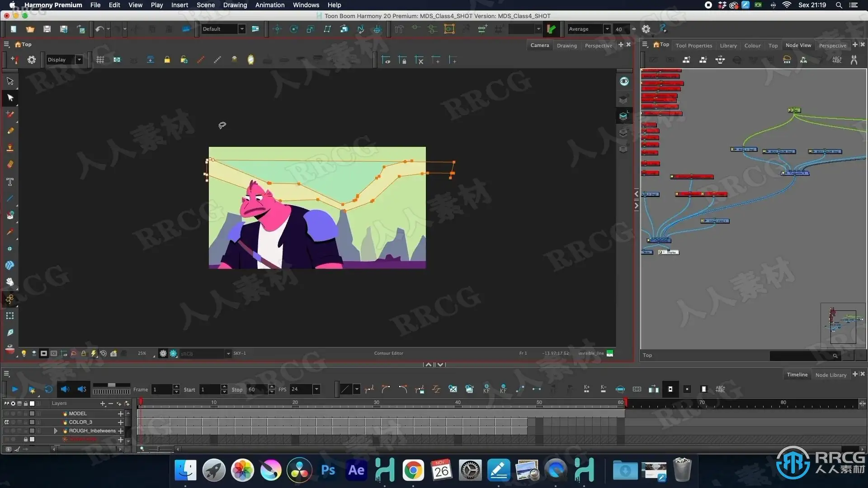The image size is (868, 488).
Task: Open the Drawing menu in menu bar
Action: (235, 5)
